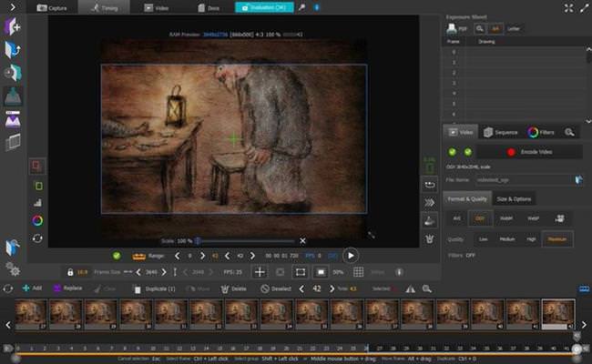Increase the range start frame arrow
Screen dimensions: 592x364
[202, 256]
